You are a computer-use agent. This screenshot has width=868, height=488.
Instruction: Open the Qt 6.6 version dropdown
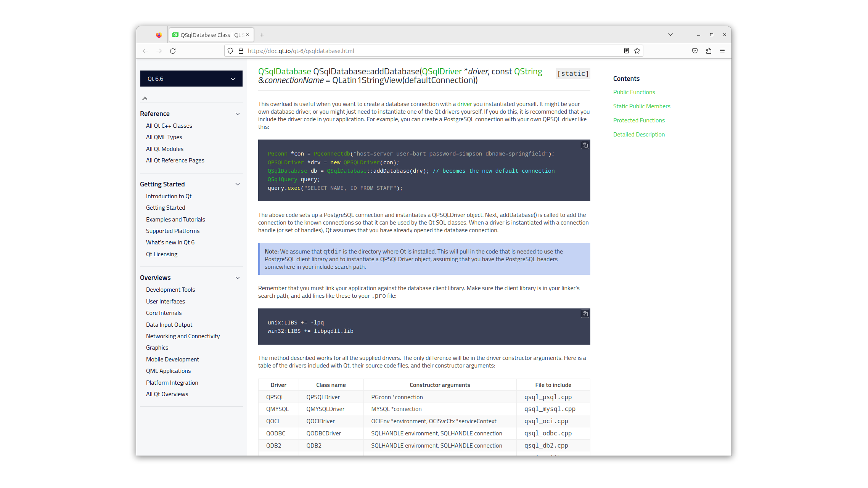(191, 79)
